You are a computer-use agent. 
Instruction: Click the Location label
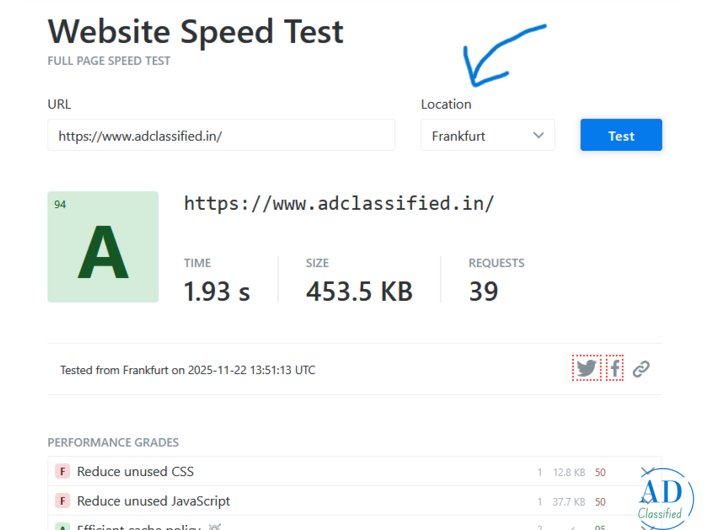coord(446,104)
